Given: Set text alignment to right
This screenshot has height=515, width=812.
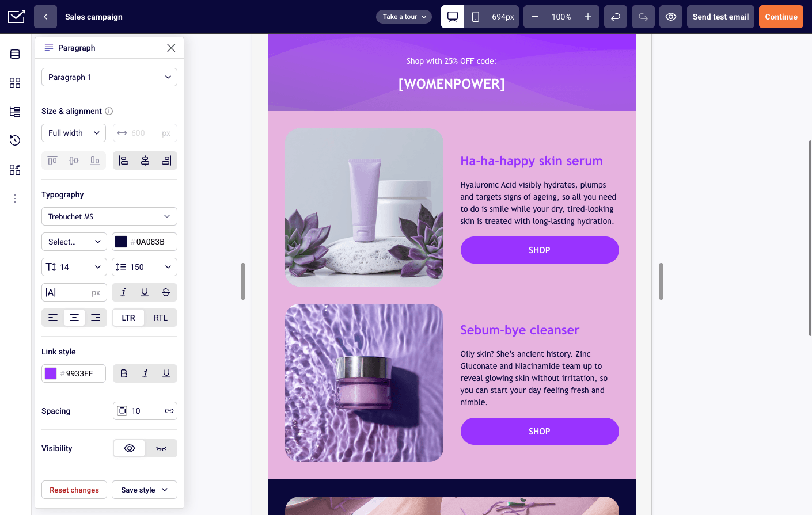Looking at the screenshot, I should pos(96,318).
